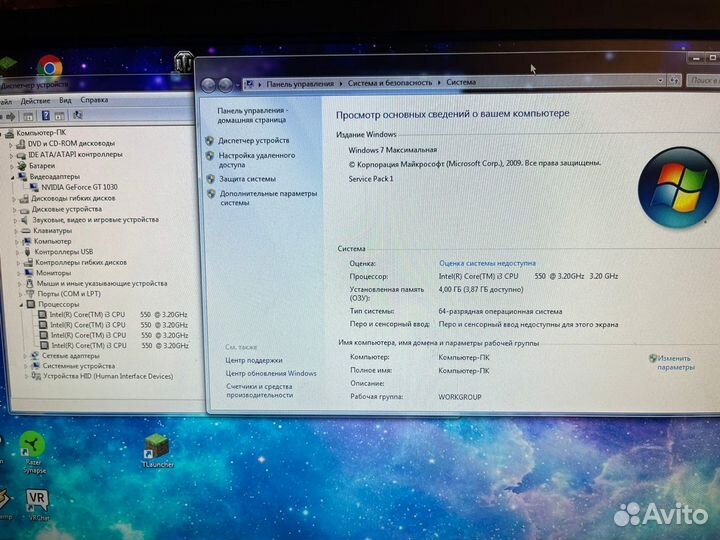Collapse Видеоадаптеры node
This screenshot has width=720, height=540.
click(13, 177)
